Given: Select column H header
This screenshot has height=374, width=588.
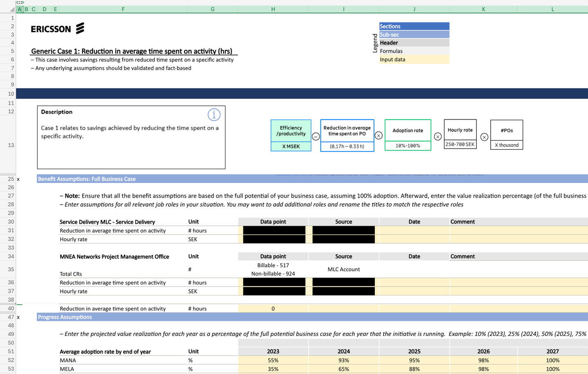Looking at the screenshot, I should pyautogui.click(x=273, y=9).
